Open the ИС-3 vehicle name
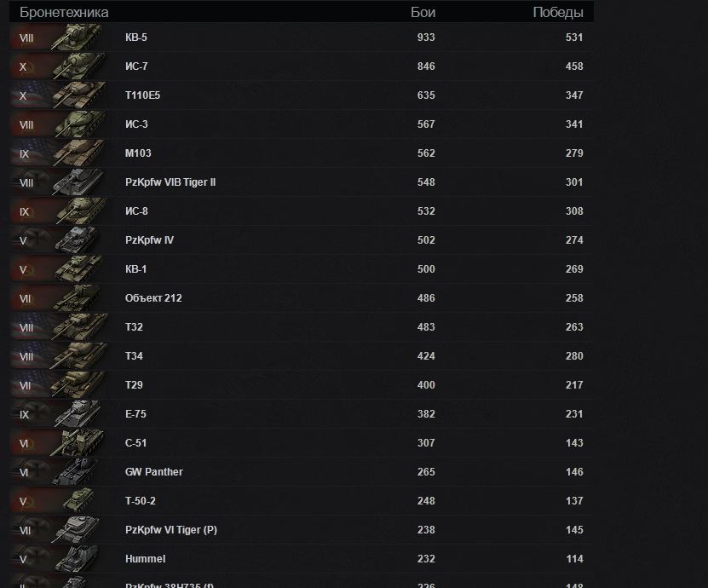The height and width of the screenshot is (588, 708). pos(136,124)
